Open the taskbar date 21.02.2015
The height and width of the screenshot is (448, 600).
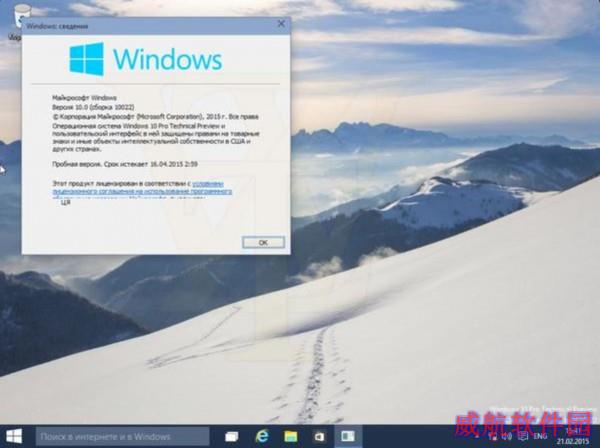pyautogui.click(x=573, y=442)
